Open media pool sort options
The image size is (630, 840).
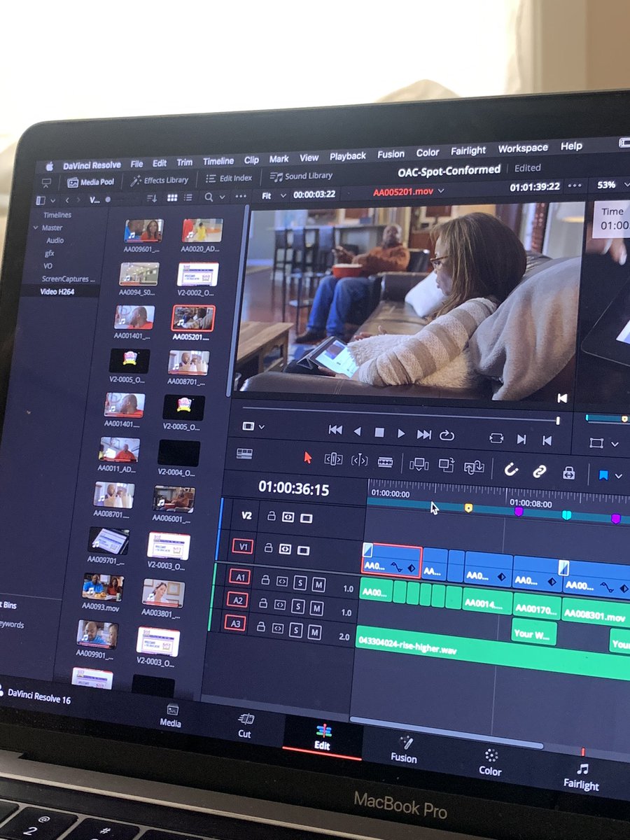click(152, 198)
